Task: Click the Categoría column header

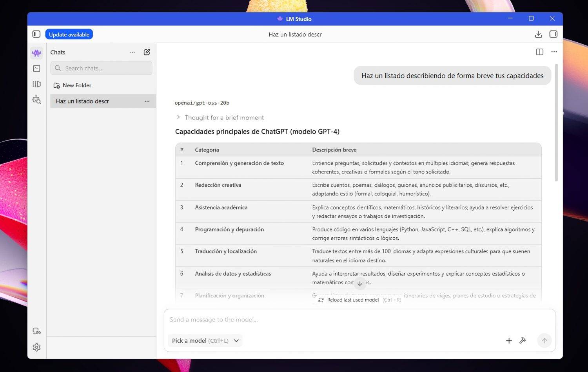Action: [207, 150]
